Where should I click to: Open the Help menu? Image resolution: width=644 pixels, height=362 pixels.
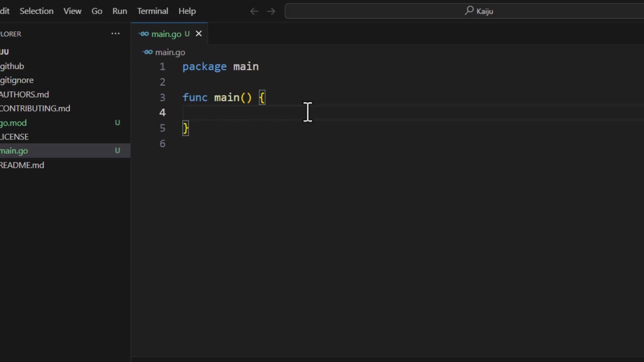(x=187, y=11)
